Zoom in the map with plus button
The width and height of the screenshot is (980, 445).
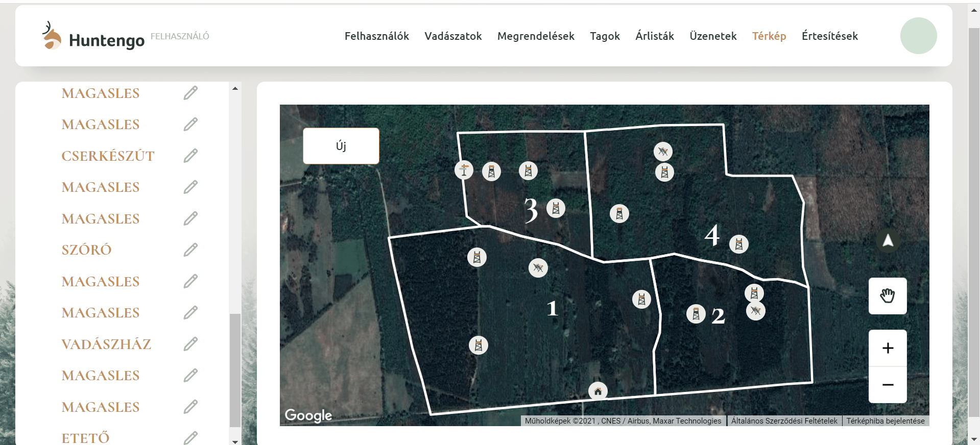[888, 348]
